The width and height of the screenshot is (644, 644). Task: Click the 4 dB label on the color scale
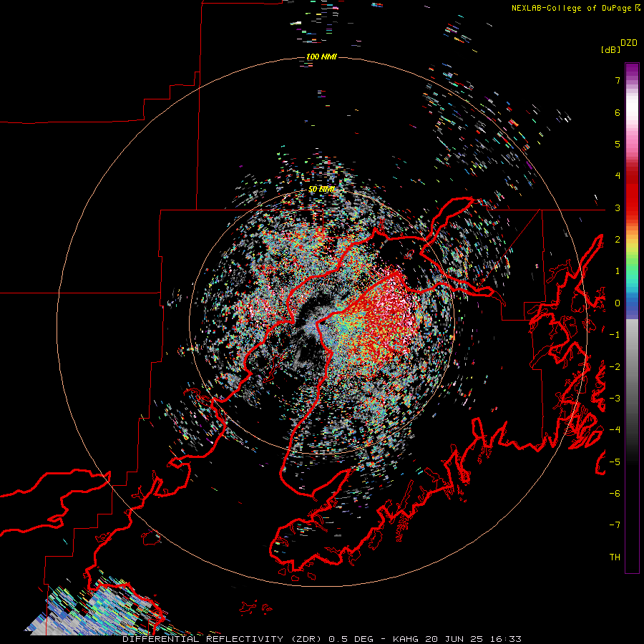point(618,176)
